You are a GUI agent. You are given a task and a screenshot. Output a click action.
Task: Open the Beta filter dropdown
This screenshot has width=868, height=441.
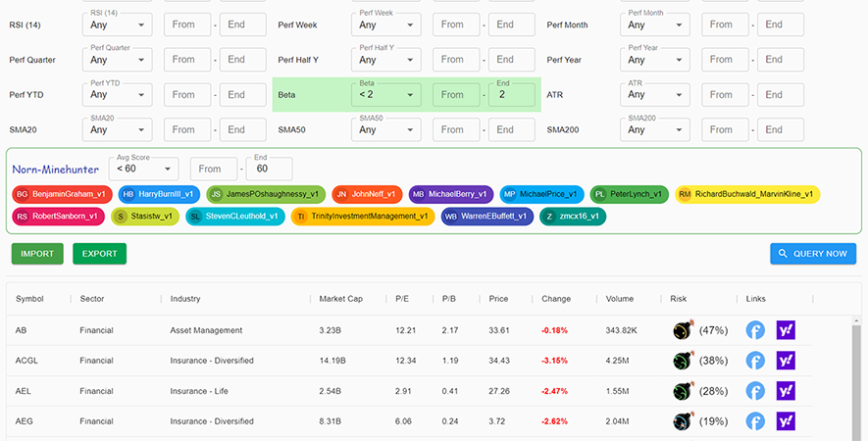click(388, 95)
